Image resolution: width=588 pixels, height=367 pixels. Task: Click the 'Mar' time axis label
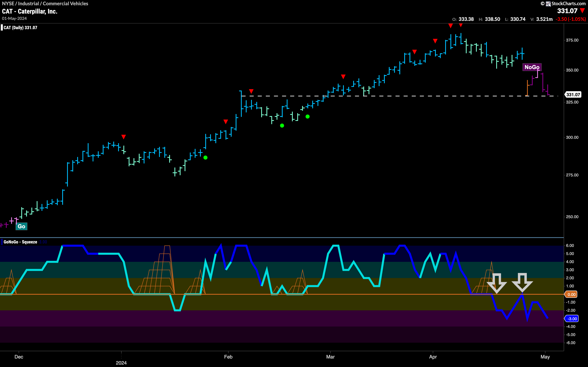coord(330,357)
